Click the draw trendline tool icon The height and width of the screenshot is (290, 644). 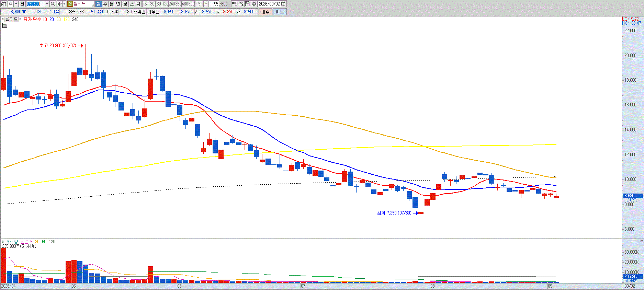(x=241, y=4)
